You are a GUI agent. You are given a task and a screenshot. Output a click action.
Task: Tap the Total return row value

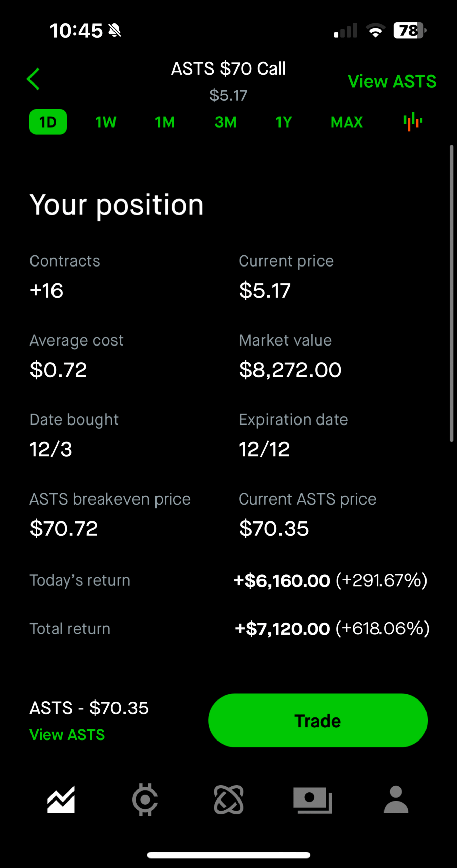pos(332,629)
